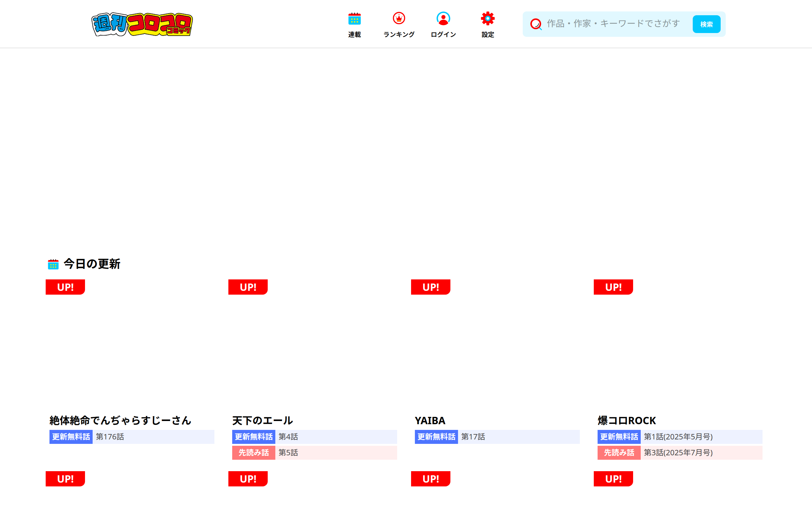Click UP! badge above 天下のエール

point(248,287)
